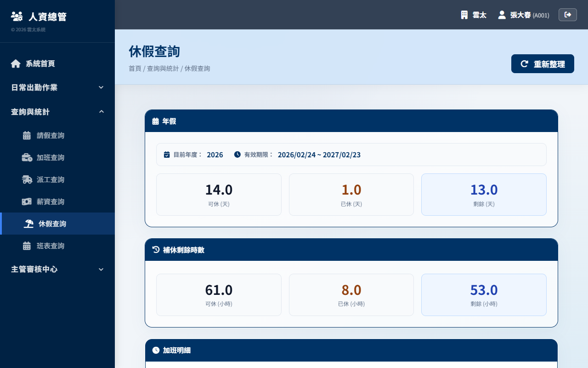Toggle the 查詢與統計 menu section

click(57, 112)
